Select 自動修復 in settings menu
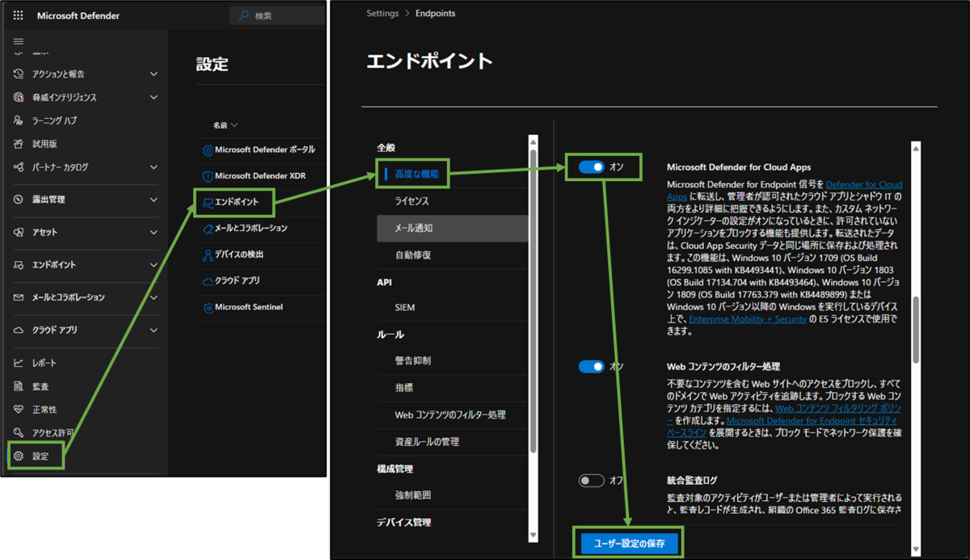The height and width of the screenshot is (560, 970). [413, 255]
